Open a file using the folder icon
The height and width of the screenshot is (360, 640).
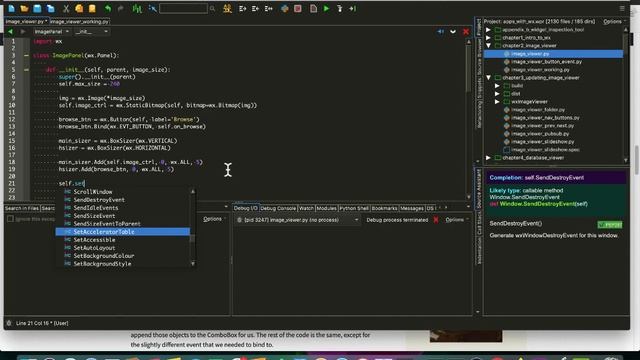click(x=24, y=8)
